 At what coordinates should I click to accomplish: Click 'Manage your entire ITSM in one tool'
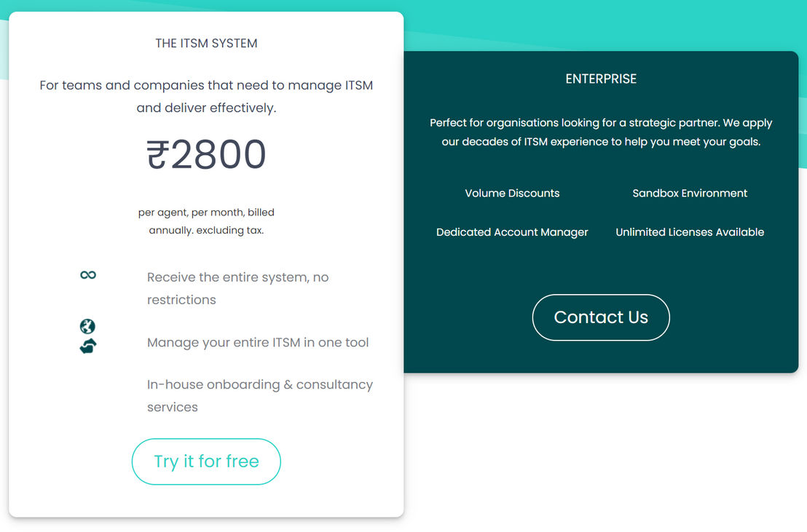[x=258, y=342]
